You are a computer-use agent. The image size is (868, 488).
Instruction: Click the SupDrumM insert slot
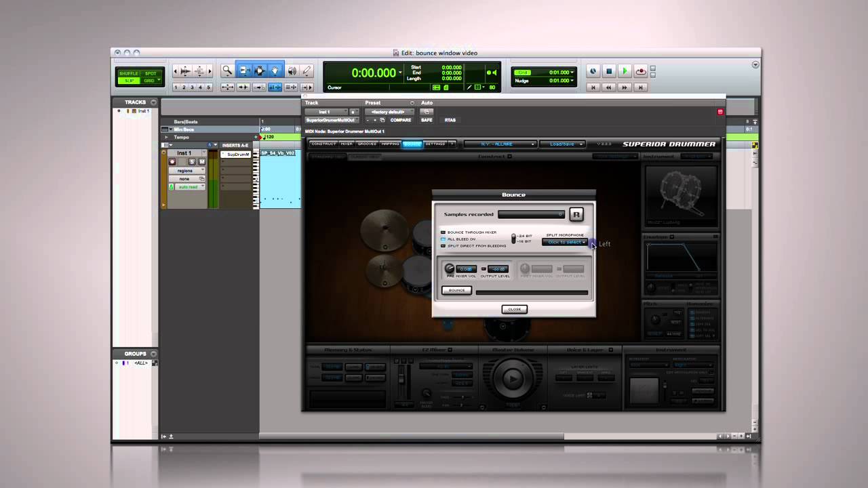pos(235,155)
